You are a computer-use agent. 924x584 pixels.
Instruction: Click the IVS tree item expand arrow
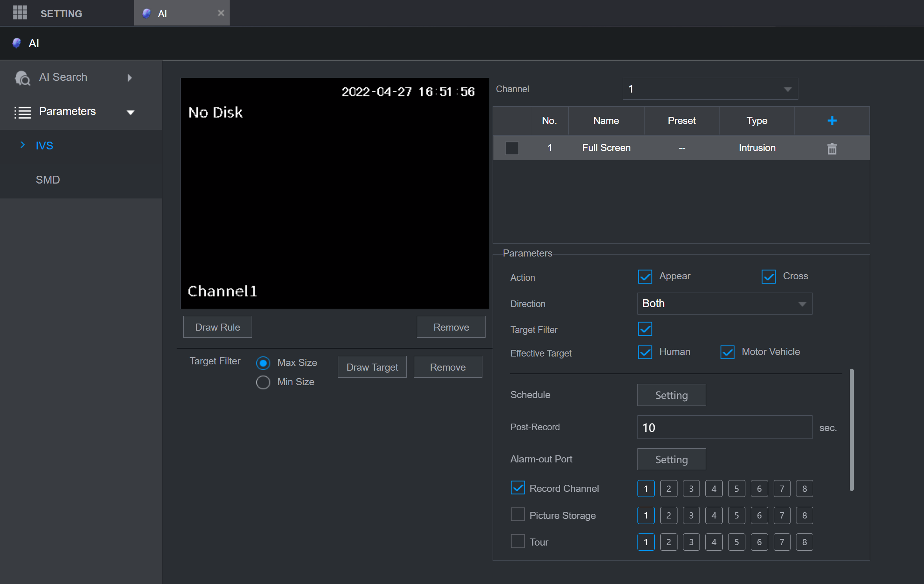(x=22, y=146)
